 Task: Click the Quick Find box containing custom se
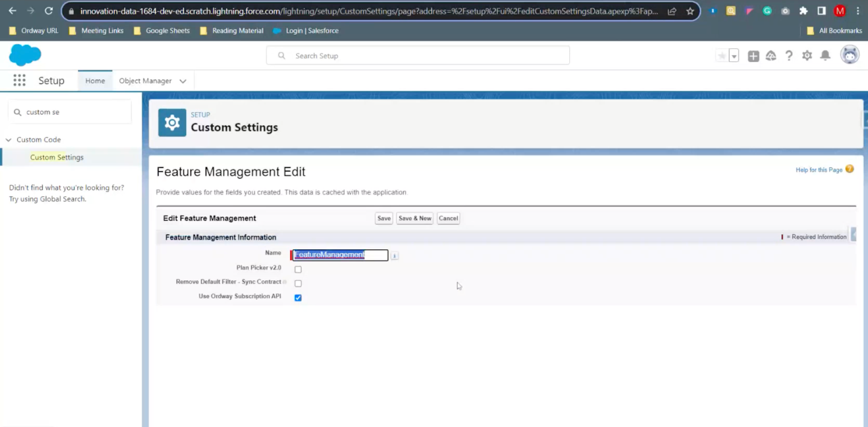70,112
